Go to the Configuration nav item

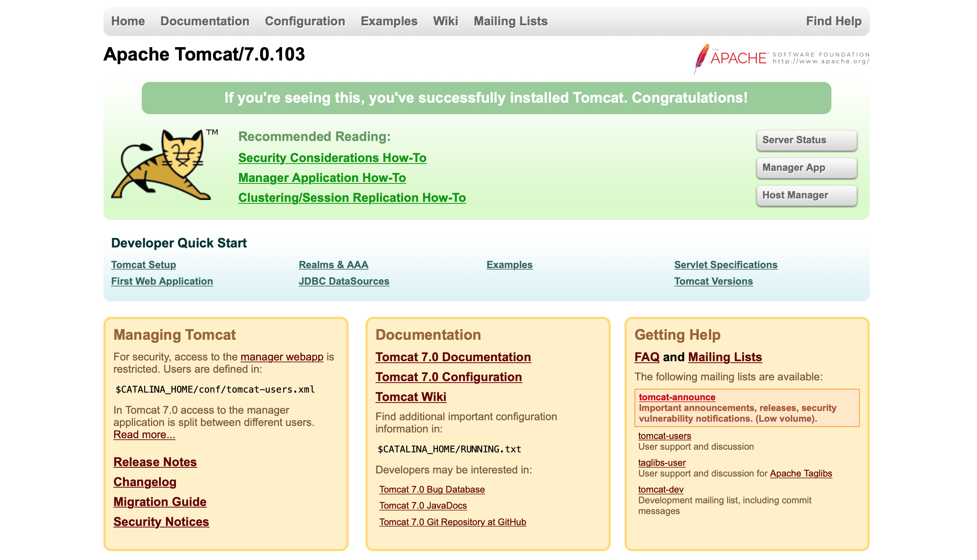pyautogui.click(x=305, y=21)
